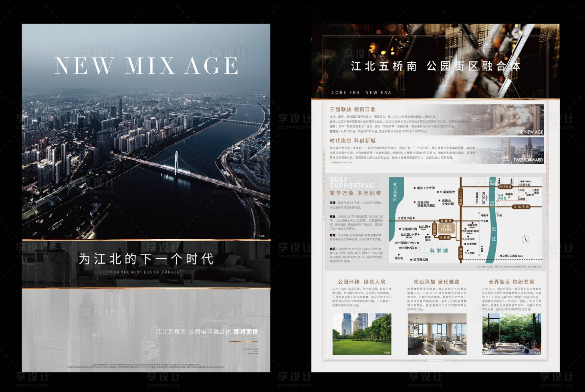
Task: Click the 双峰路 road label on the map
Action: tap(446, 221)
